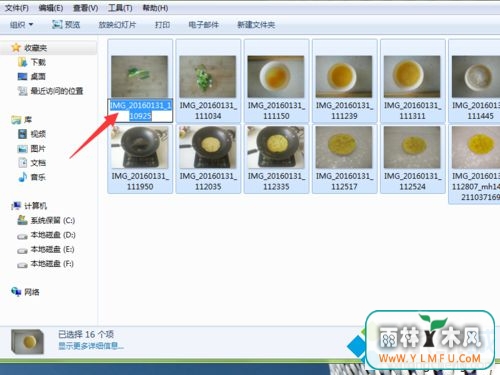Expand the 组织 dropdown

tap(22, 25)
